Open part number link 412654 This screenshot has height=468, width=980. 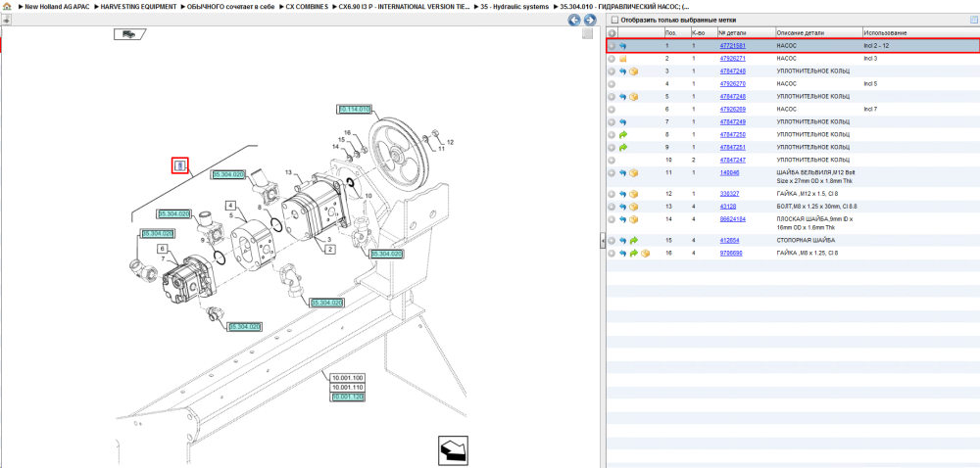point(730,240)
